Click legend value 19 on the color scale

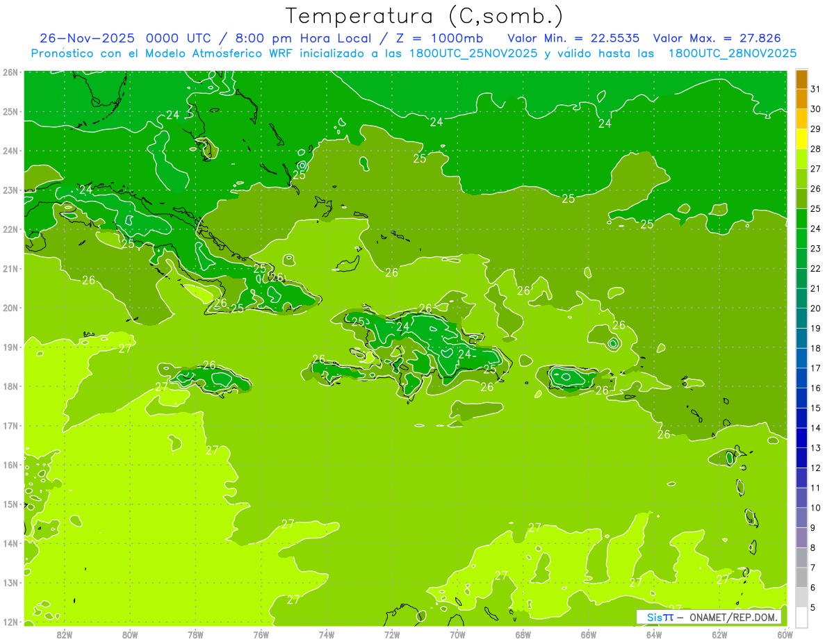pyautogui.click(x=815, y=328)
